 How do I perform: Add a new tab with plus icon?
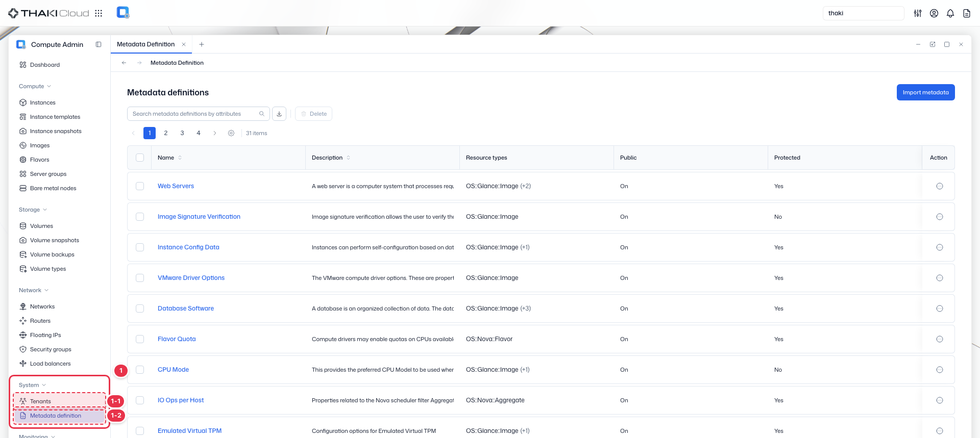(202, 44)
